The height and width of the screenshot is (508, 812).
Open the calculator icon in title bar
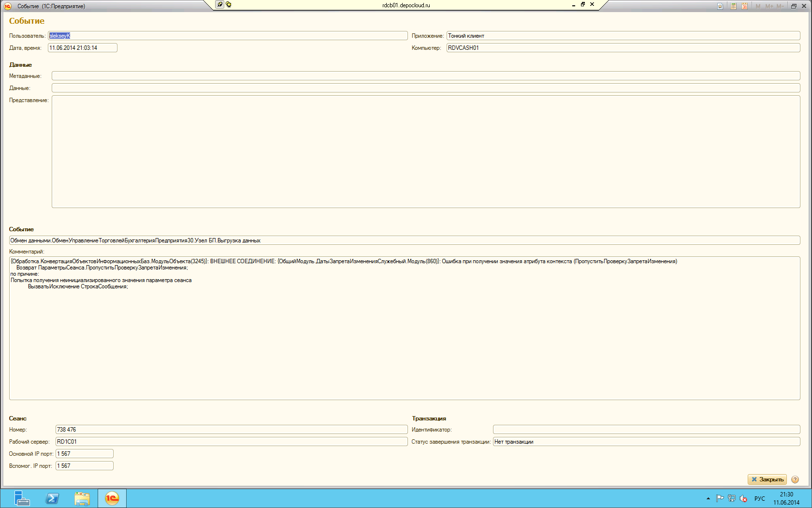(733, 6)
